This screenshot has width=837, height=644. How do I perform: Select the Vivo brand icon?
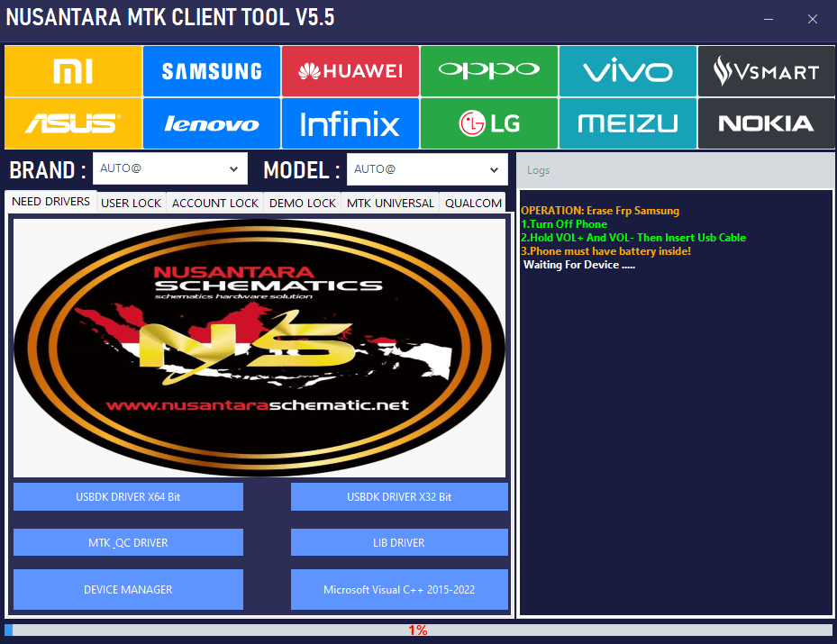[627, 71]
